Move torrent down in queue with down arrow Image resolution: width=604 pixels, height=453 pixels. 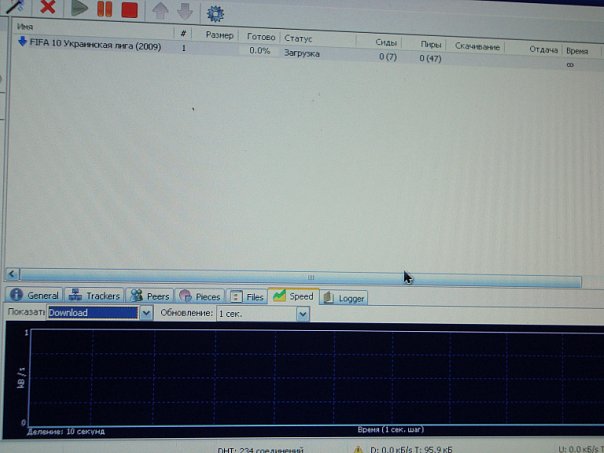coord(185,12)
